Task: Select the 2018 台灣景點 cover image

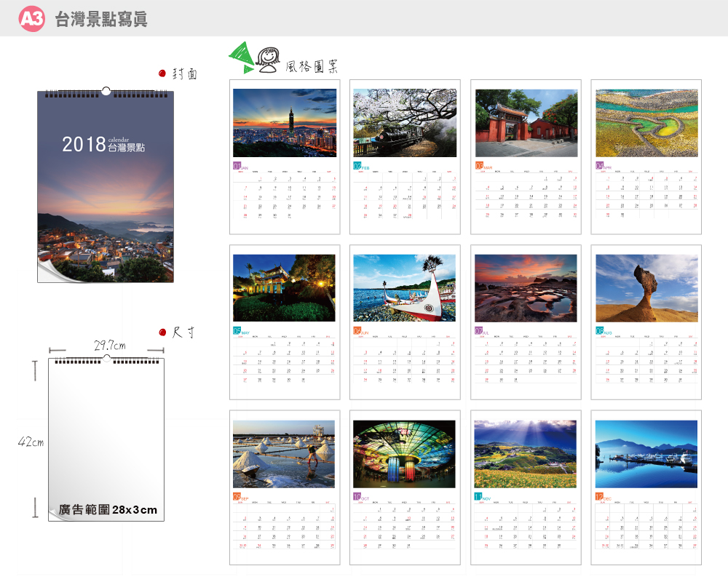Action: (106, 186)
